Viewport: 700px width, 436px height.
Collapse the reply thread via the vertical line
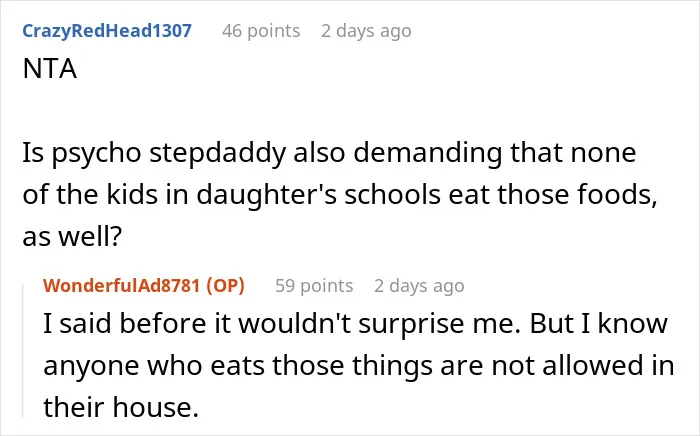tap(23, 350)
